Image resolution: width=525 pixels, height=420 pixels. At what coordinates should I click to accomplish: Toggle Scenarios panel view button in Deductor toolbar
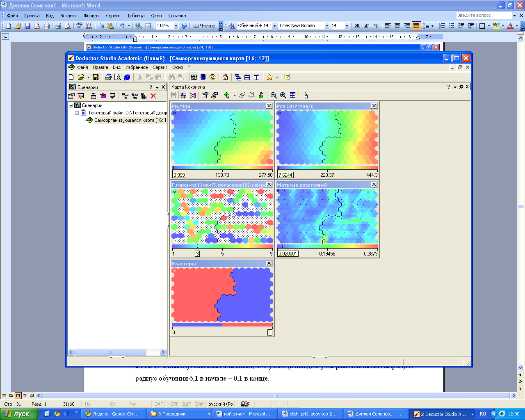click(194, 77)
